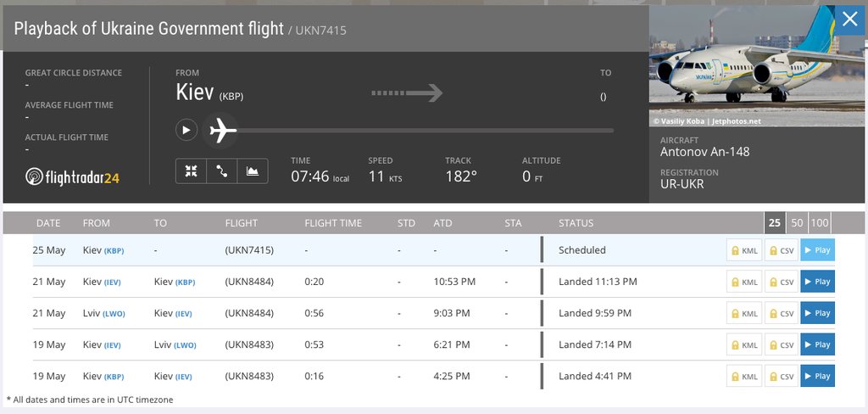Show 25 rows per page

coord(774,223)
